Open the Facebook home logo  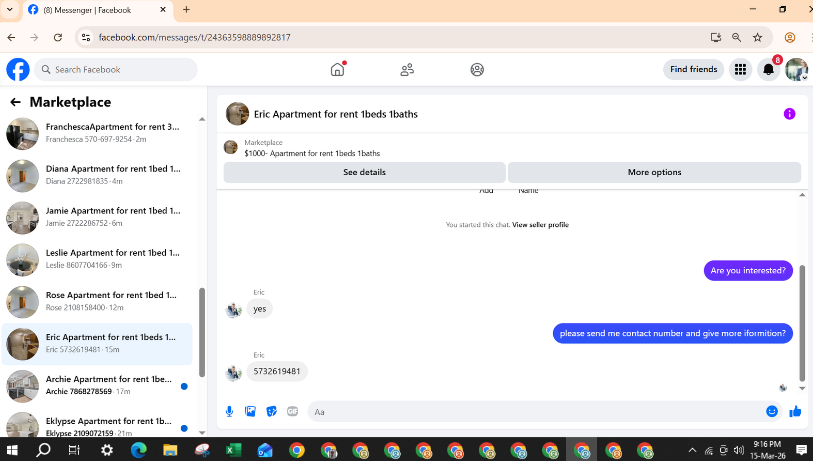(18, 69)
